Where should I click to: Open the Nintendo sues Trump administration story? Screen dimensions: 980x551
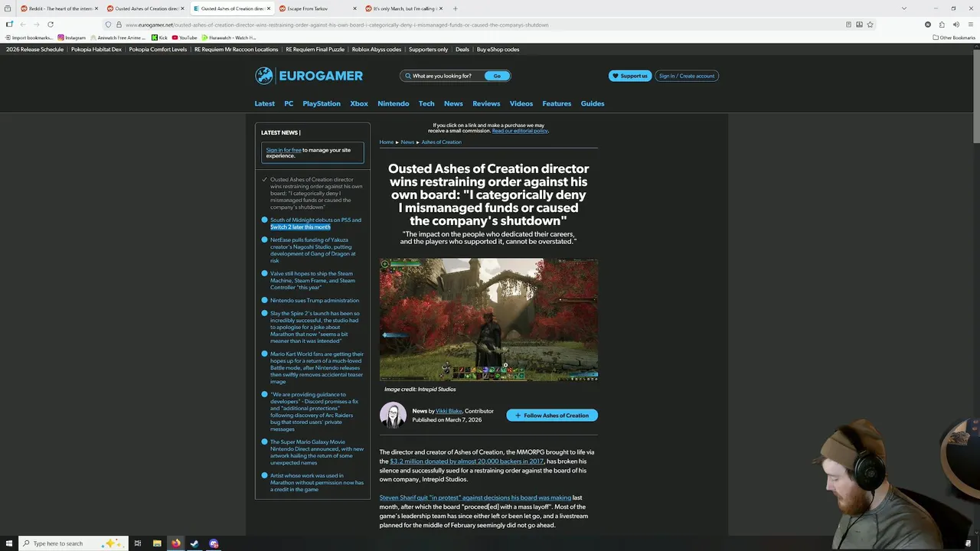pyautogui.click(x=315, y=301)
